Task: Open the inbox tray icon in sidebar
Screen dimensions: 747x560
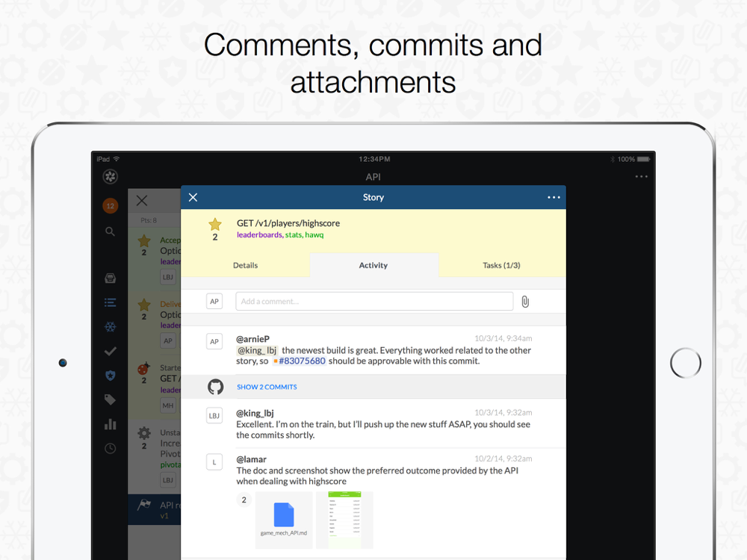Action: 110,278
